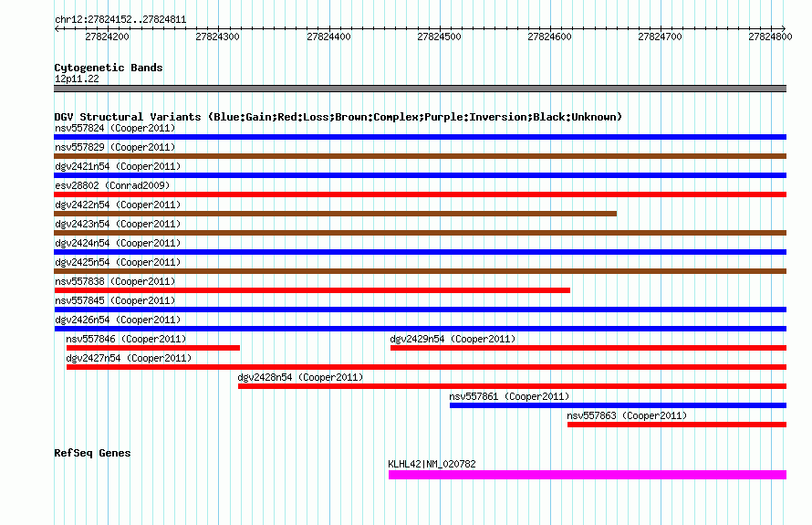
Task: Open the nsv557845 (Cooper2011) label
Action: [x=115, y=300]
